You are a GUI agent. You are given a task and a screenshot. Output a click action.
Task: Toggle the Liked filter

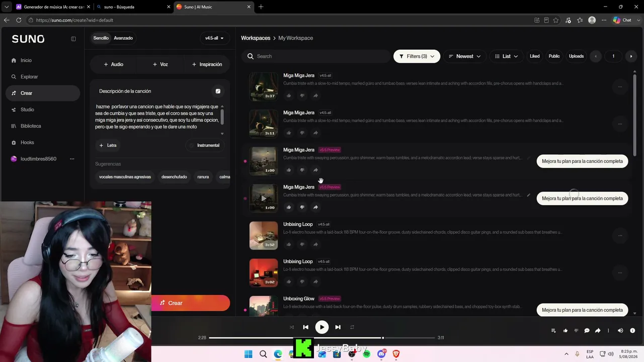(x=535, y=56)
